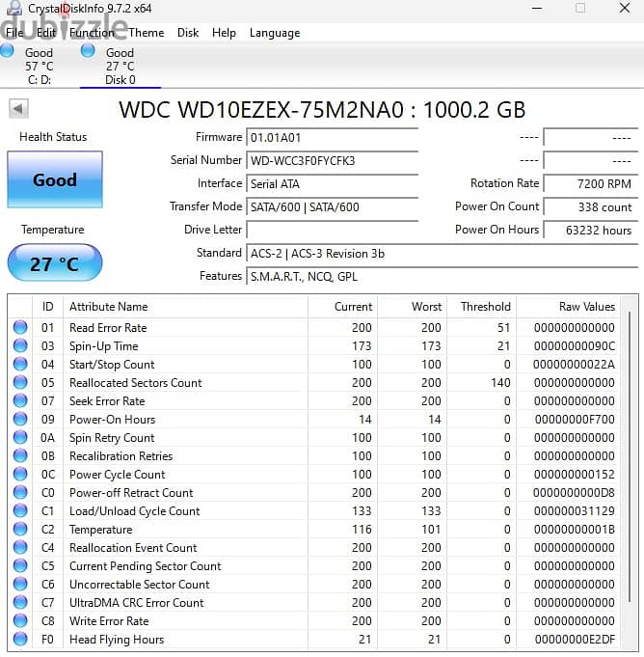Click the status circle for Write Error Rate
Image resolution: width=644 pixels, height=657 pixels.
pyautogui.click(x=20, y=620)
